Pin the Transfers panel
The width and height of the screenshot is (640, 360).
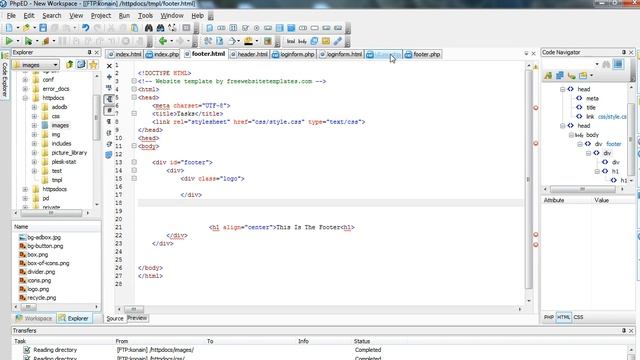624,331
